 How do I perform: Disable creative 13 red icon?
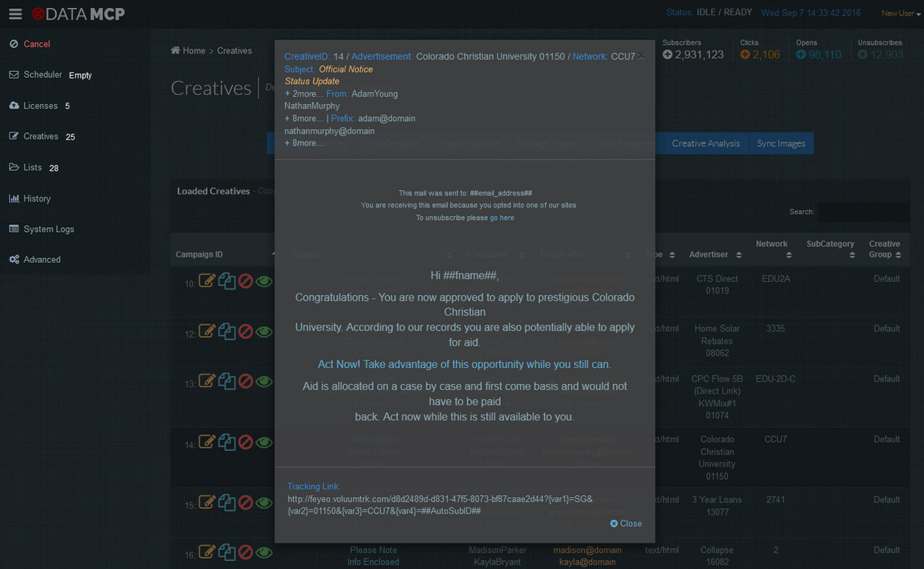point(245,381)
